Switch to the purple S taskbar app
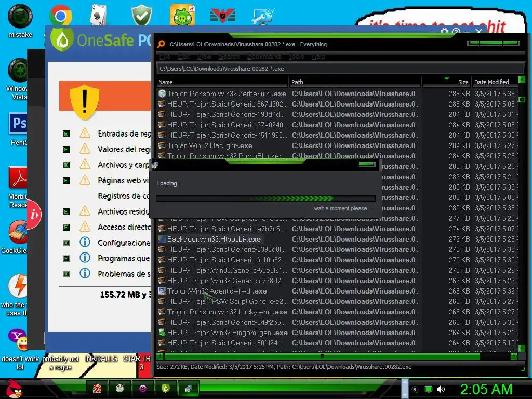The width and height of the screenshot is (532, 399). [x=142, y=389]
